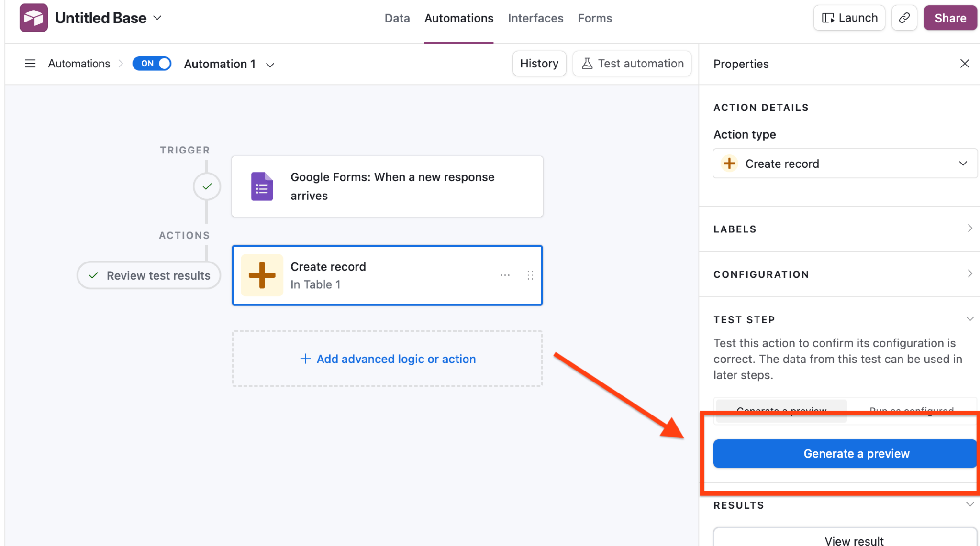
Task: Click the Airtable base logo icon
Action: point(33,18)
